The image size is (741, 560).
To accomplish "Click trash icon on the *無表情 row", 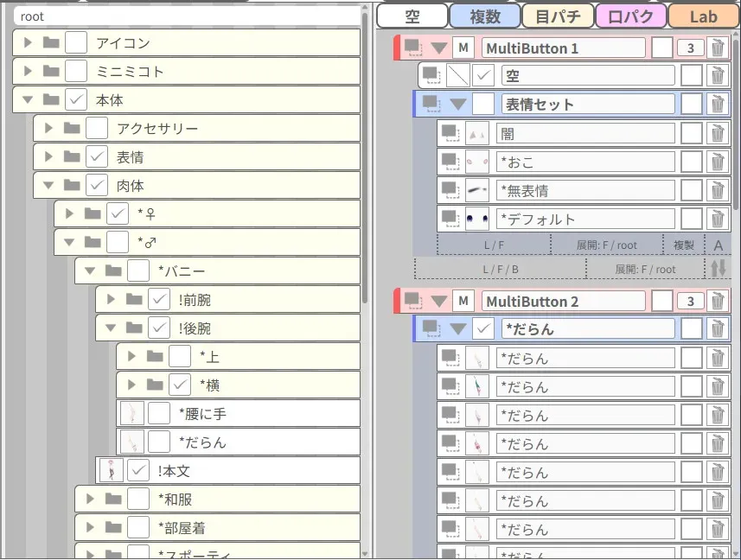I will [718, 190].
